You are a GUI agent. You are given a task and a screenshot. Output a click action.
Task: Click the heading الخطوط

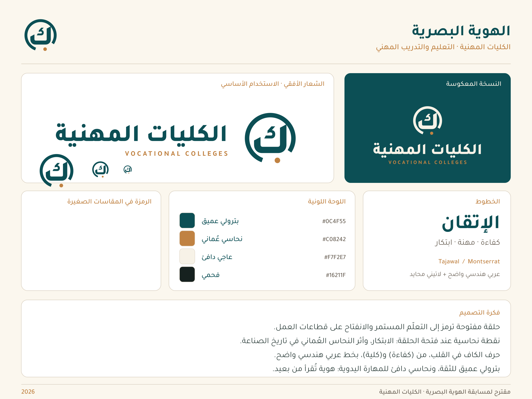(488, 201)
